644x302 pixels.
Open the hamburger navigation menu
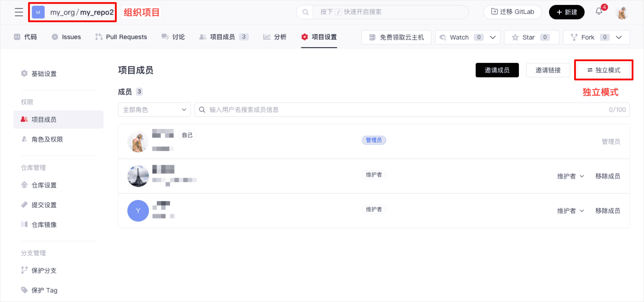point(18,12)
